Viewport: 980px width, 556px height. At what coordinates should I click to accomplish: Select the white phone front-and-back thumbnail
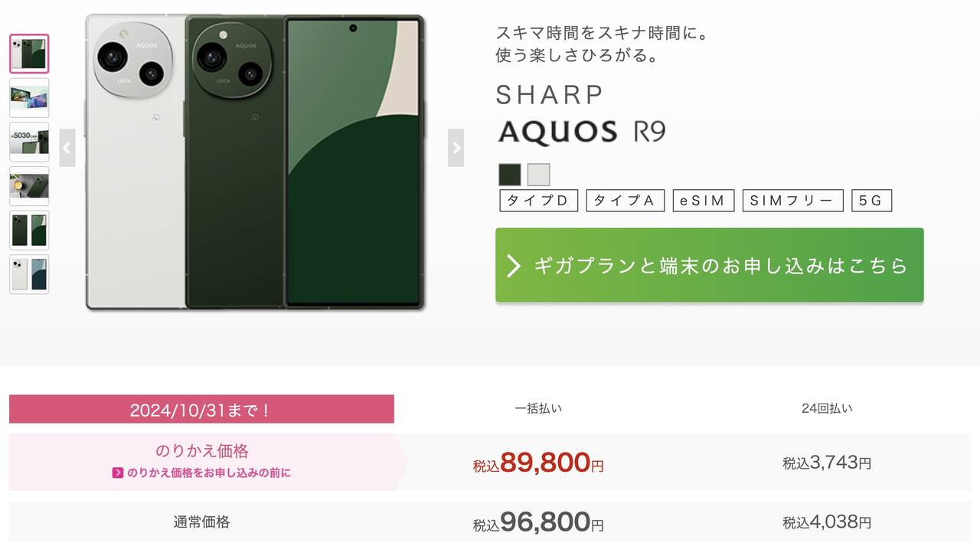29,274
